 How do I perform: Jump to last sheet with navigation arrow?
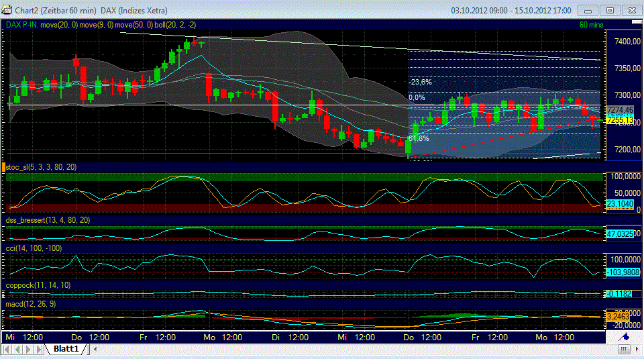(x=39, y=349)
